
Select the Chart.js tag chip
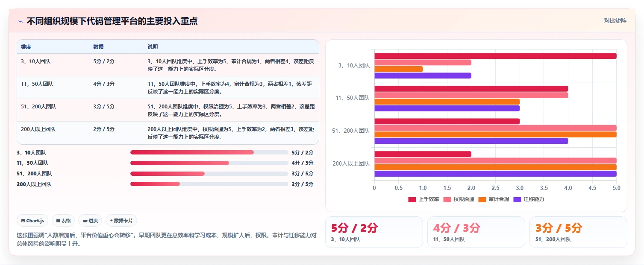coord(33,221)
